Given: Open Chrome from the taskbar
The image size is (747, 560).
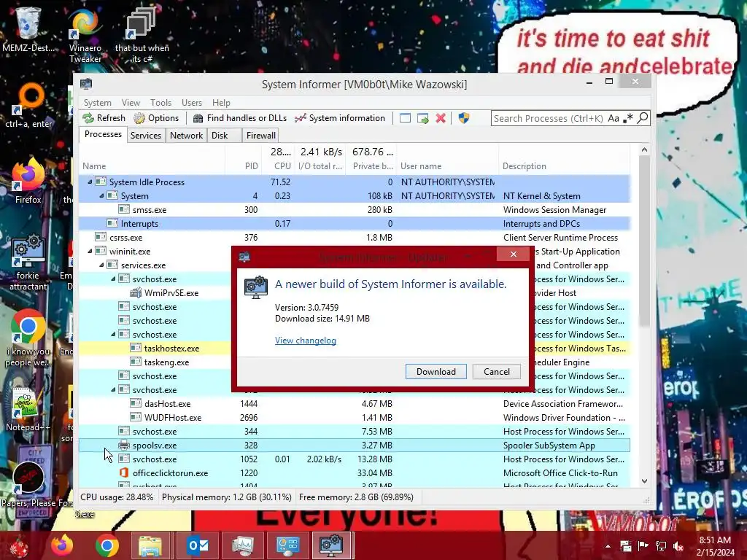Looking at the screenshot, I should click(107, 545).
